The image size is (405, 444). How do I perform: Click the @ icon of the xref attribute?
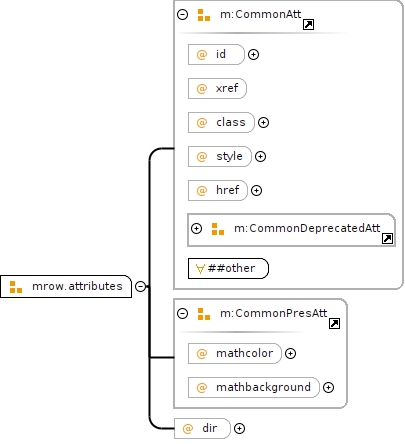(x=202, y=89)
